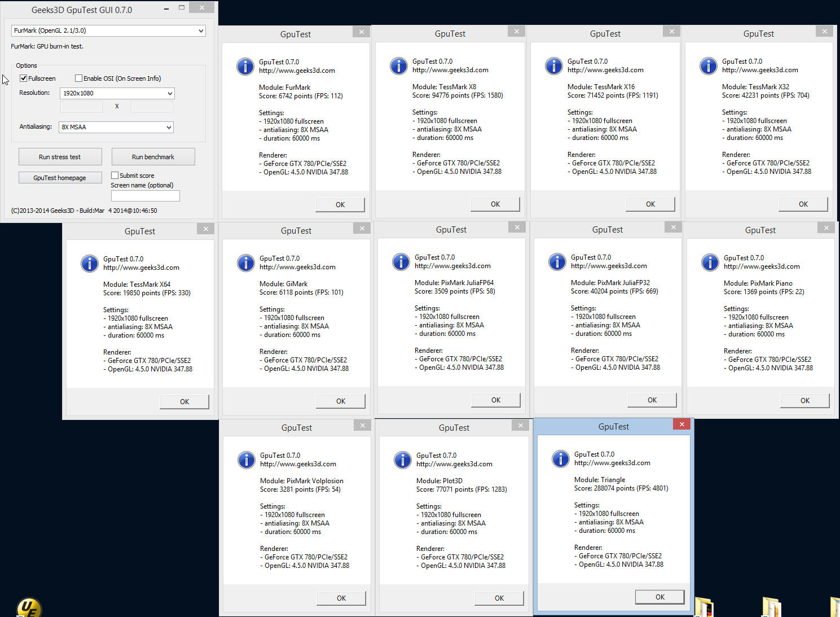The image size is (840, 617).
Task: Click the info icon in the PixMark Volplosion dialog
Action: (247, 460)
